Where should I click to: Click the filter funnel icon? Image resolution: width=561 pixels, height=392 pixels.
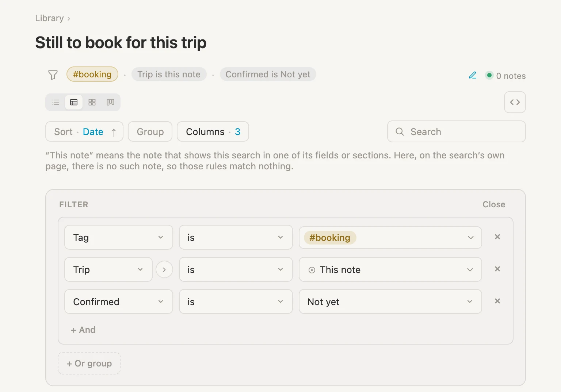click(x=53, y=75)
